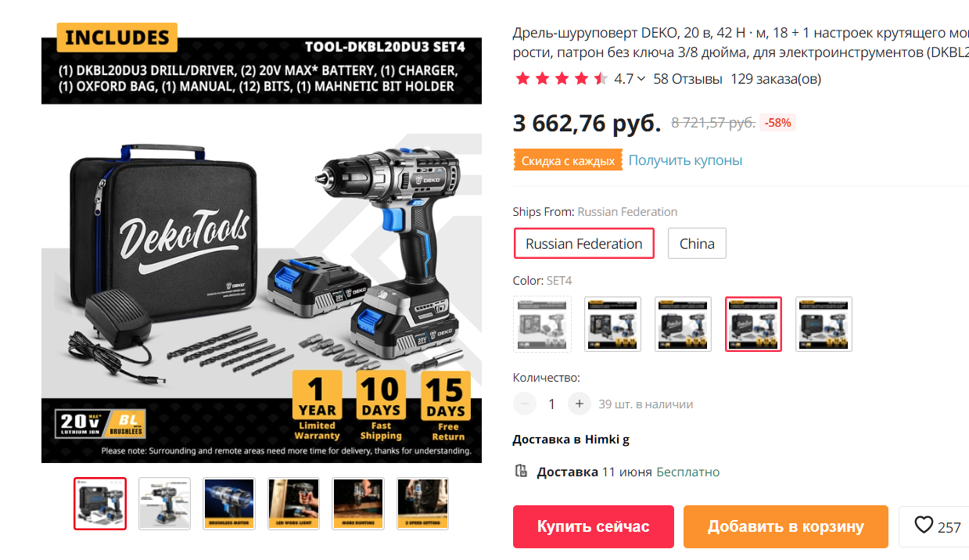Show the brushless motor gallery thumbnail
969x560 pixels.
coord(229,504)
